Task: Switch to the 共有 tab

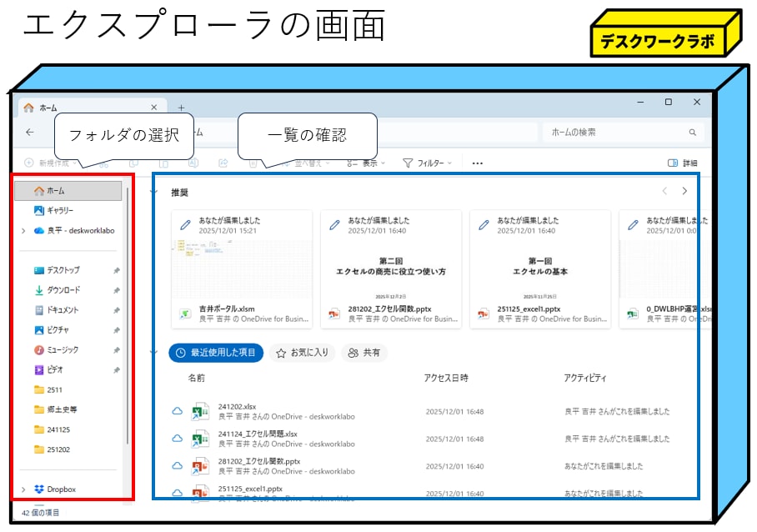Action: coord(364,353)
